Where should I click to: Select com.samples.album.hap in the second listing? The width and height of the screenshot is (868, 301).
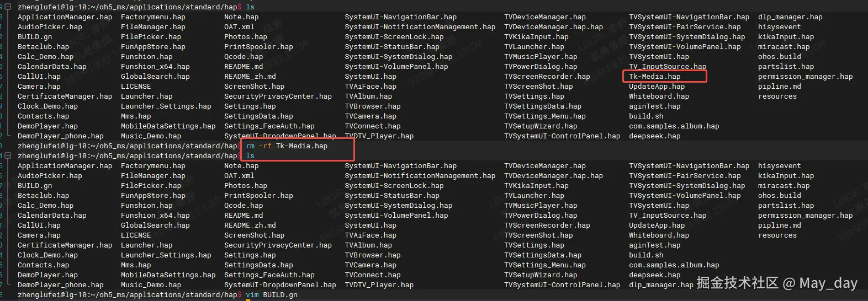pyautogui.click(x=674, y=265)
